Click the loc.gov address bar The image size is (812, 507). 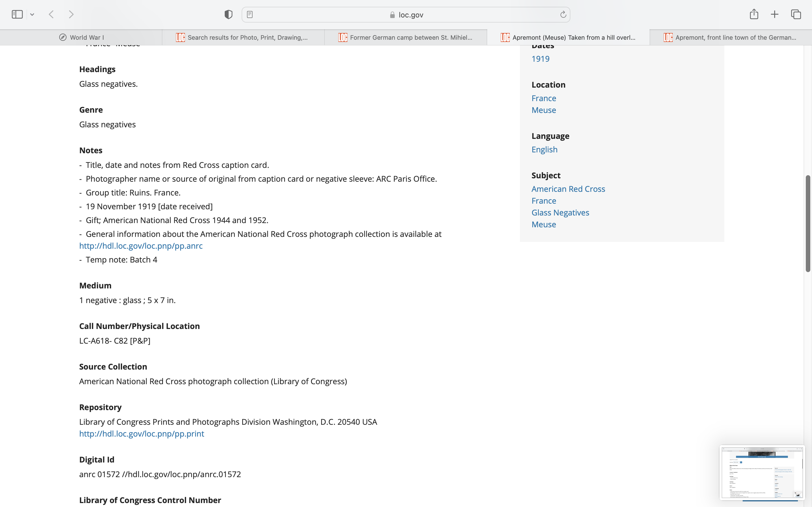[406, 15]
